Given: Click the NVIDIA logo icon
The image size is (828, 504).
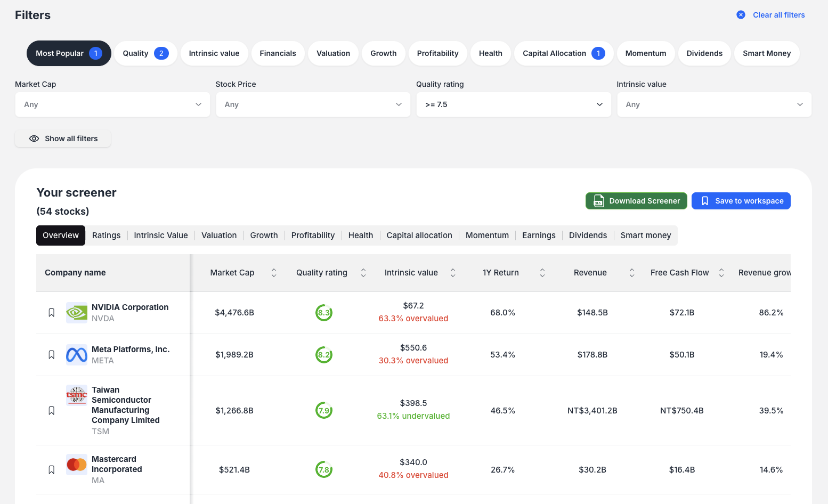Looking at the screenshot, I should click(x=77, y=313).
